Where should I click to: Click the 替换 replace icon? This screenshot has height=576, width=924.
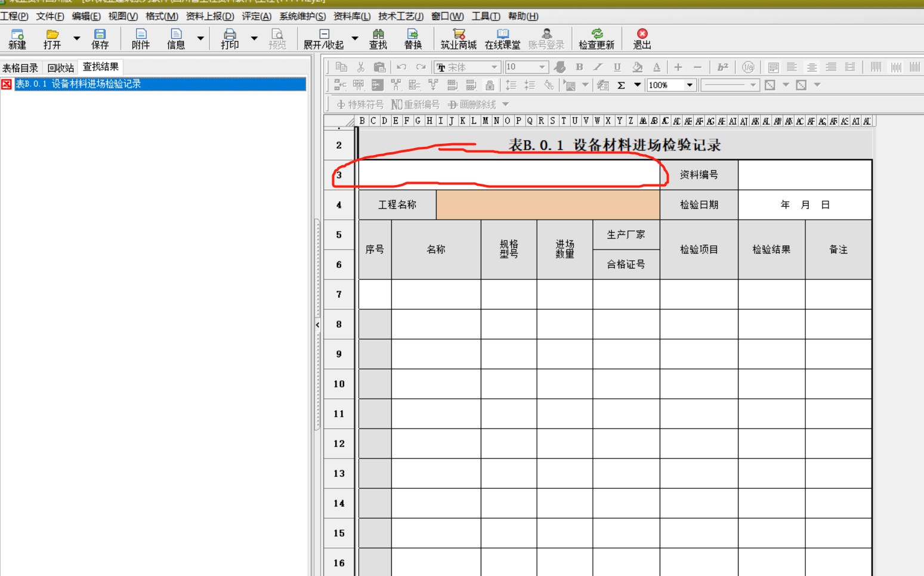coord(413,39)
